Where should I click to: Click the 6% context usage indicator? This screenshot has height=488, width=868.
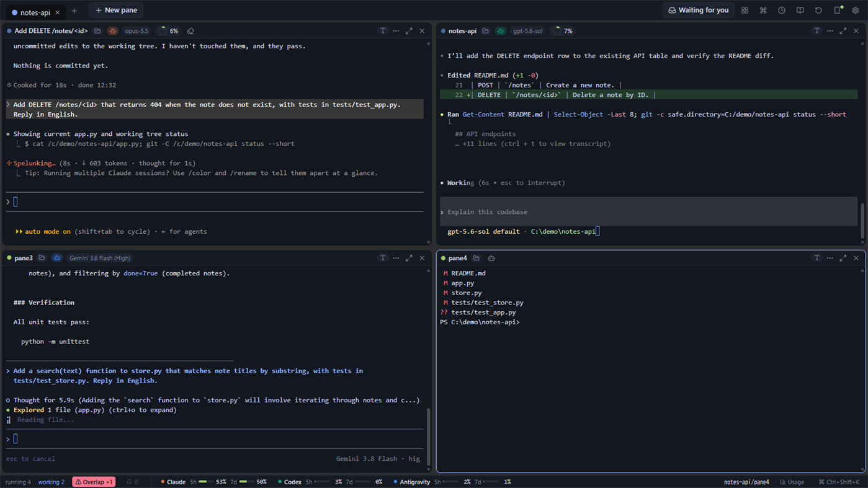click(x=169, y=31)
